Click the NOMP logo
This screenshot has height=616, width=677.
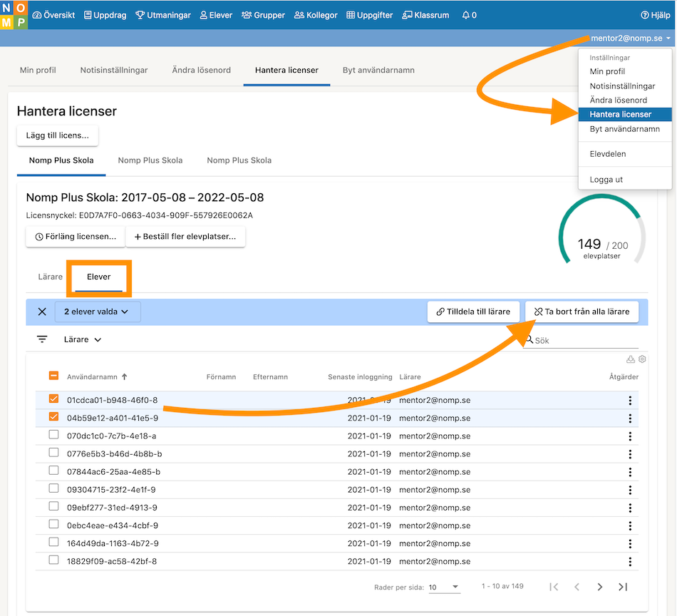(14, 15)
